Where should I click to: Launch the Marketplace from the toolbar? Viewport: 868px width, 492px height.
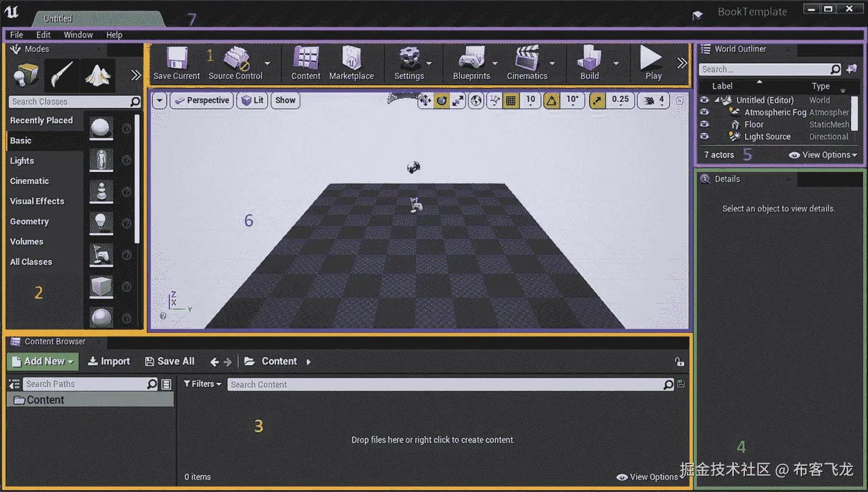click(351, 63)
